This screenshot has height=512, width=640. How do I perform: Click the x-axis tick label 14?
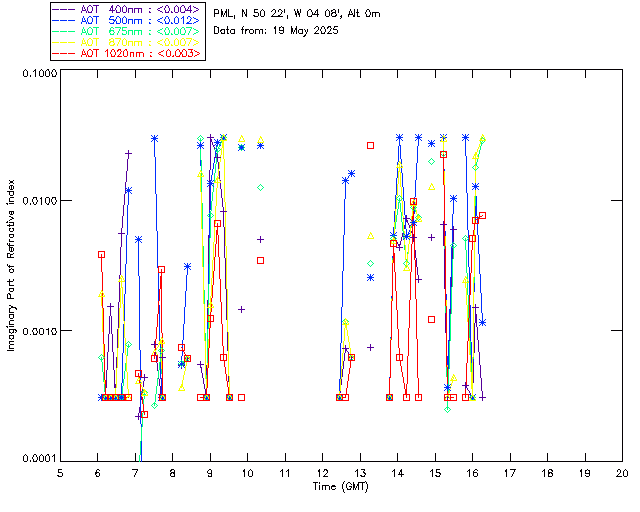click(398, 473)
